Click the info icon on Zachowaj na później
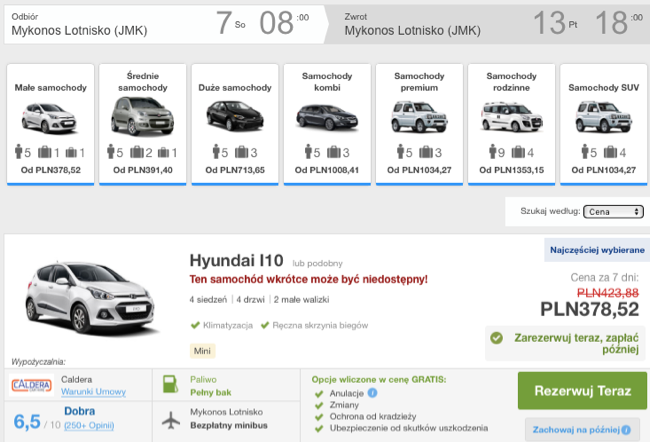 (626, 430)
